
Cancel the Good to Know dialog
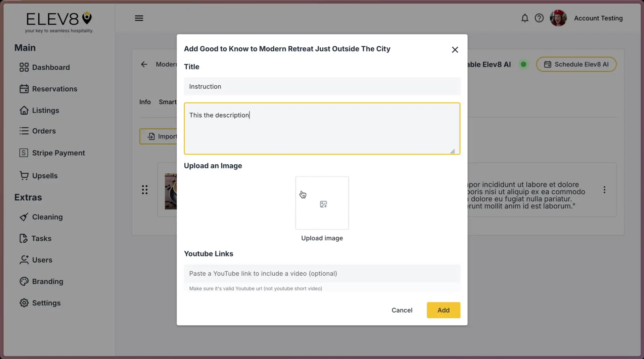coord(402,310)
